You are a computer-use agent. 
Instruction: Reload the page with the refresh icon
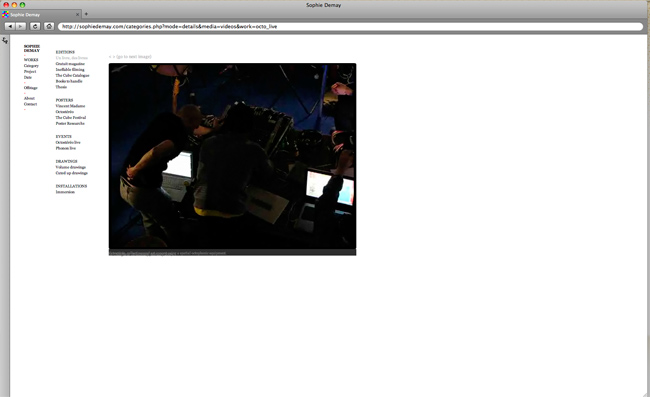pyautogui.click(x=35, y=26)
